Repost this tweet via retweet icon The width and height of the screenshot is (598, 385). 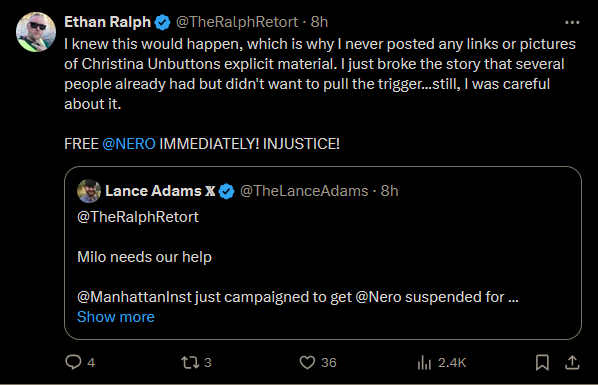point(190,362)
